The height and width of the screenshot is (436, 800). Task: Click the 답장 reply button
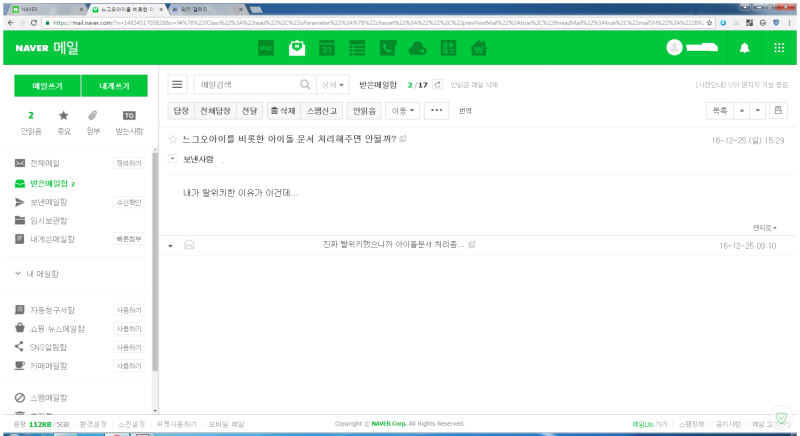pos(181,111)
